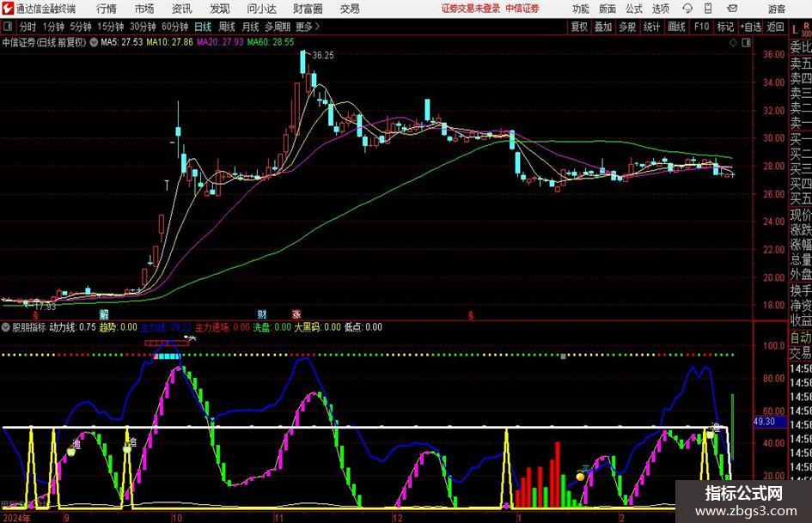This screenshot has height=523, width=812.
Task: Switch to the 分时 period tab
Action: 27,27
